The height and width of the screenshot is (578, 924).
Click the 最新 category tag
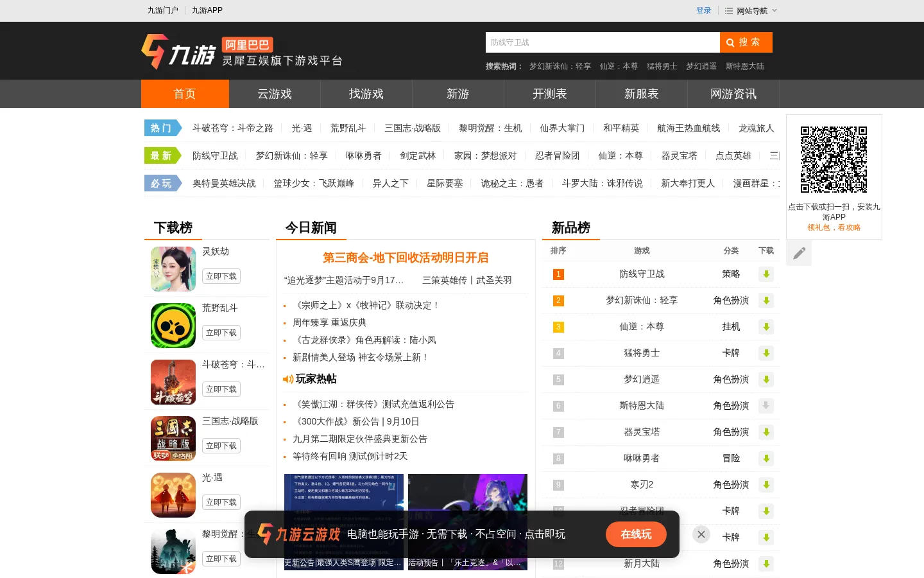(x=163, y=155)
